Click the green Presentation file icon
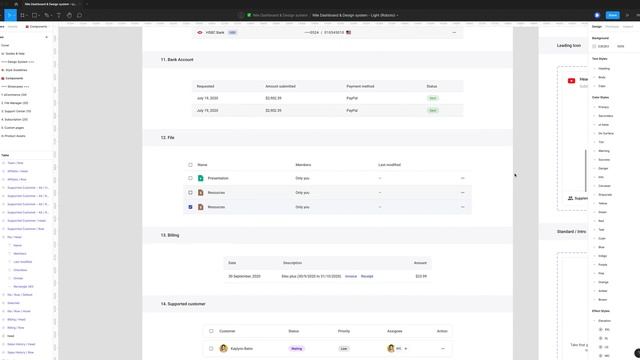Image resolution: width=640 pixels, height=360 pixels. tap(200, 178)
